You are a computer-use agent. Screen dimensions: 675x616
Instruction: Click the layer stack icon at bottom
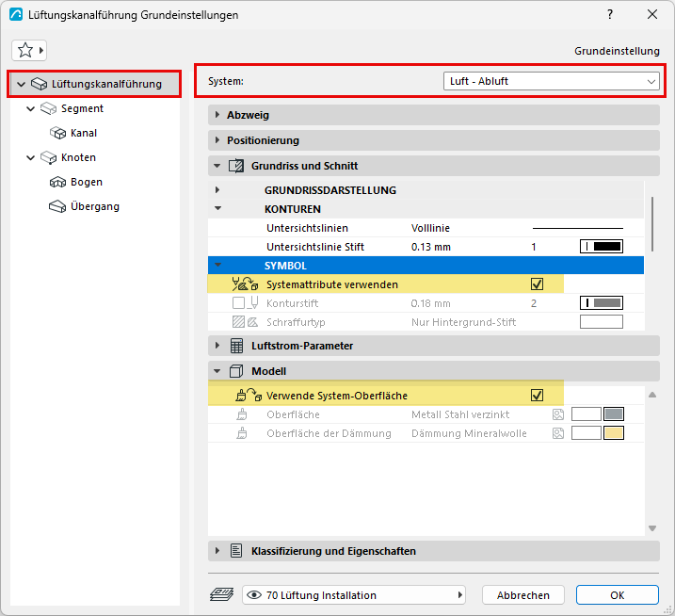click(x=221, y=595)
